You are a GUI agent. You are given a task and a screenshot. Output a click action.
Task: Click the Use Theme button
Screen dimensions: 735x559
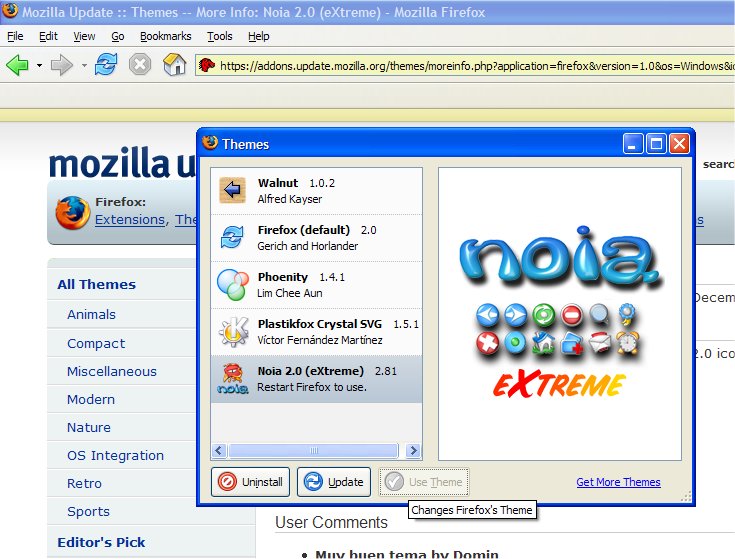(424, 482)
